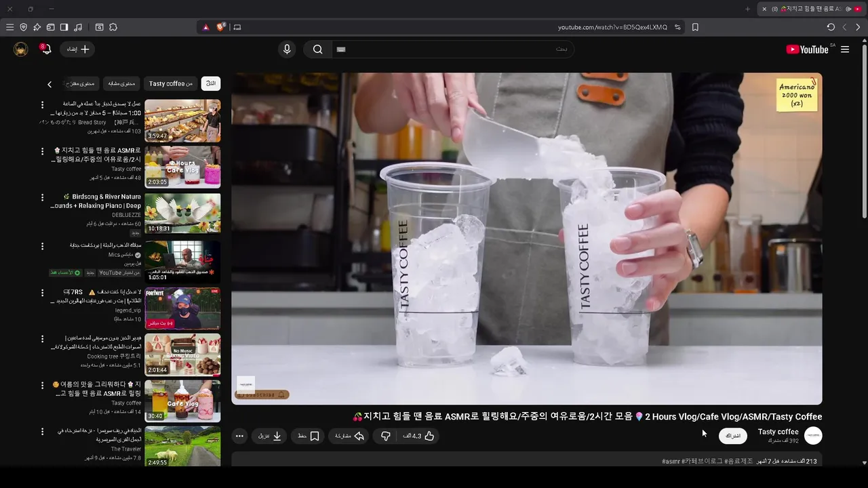This screenshot has height=488, width=868.
Task: Click the cast/media device icon in address bar
Action: coord(237,27)
